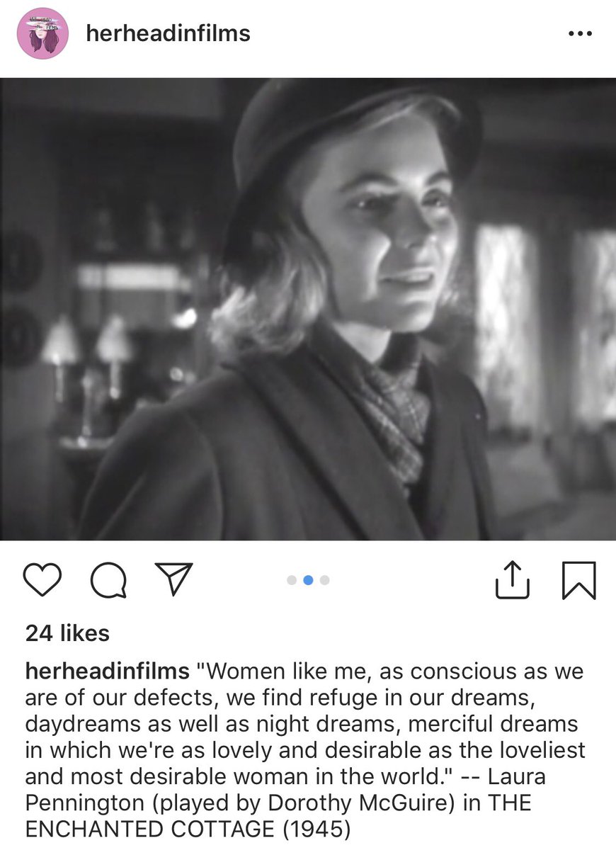616x850 pixels.
Task: Jump to the first carousel dot
Action: [x=292, y=580]
